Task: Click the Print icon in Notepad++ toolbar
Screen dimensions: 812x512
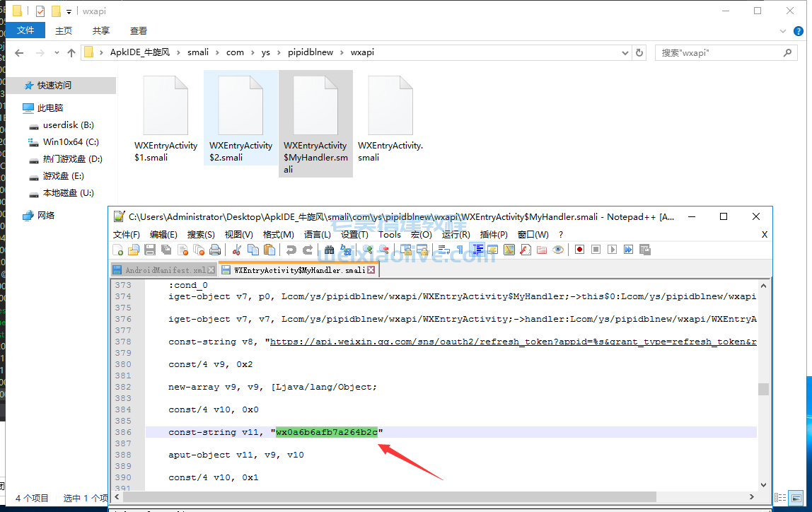Action: coord(215,250)
